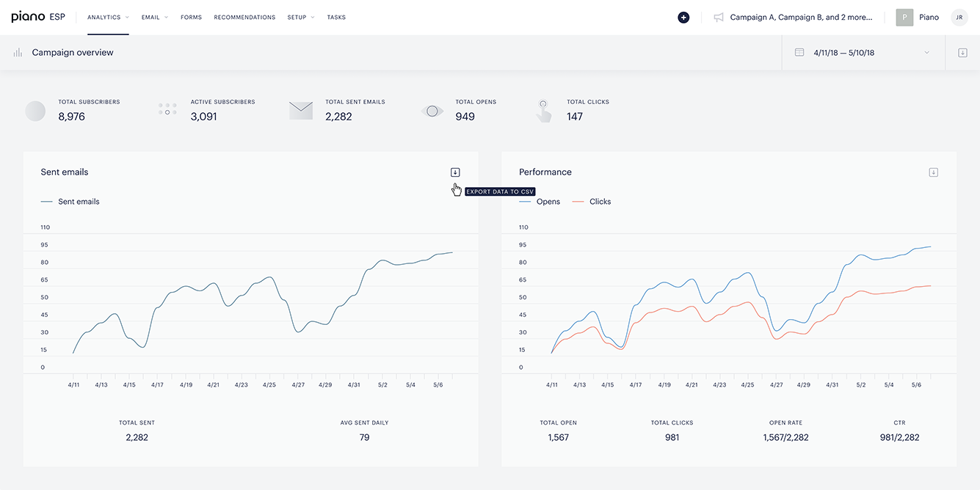Download the Performance chart data
The image size is (980, 490).
933,172
